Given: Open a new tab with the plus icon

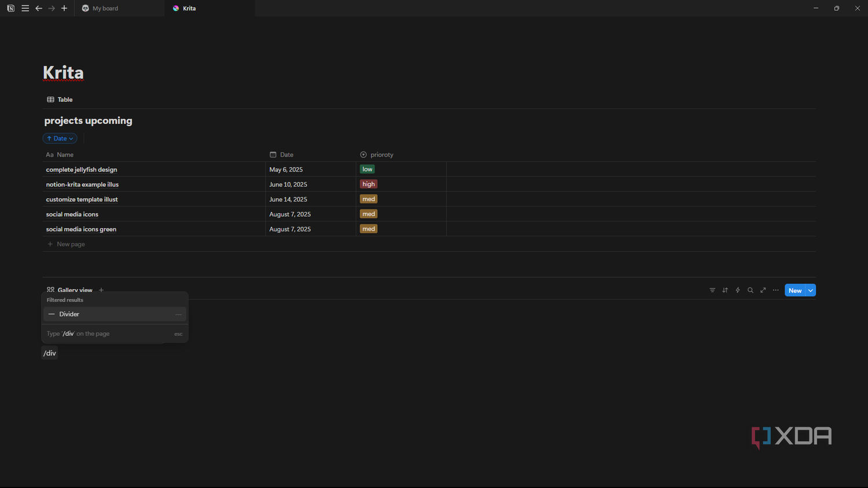Looking at the screenshot, I should pos(64,8).
